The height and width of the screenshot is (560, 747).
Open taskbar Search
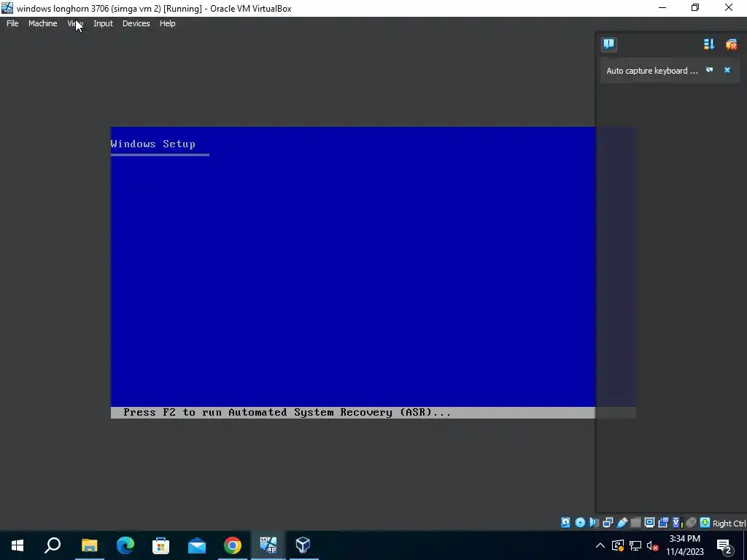pos(53,545)
